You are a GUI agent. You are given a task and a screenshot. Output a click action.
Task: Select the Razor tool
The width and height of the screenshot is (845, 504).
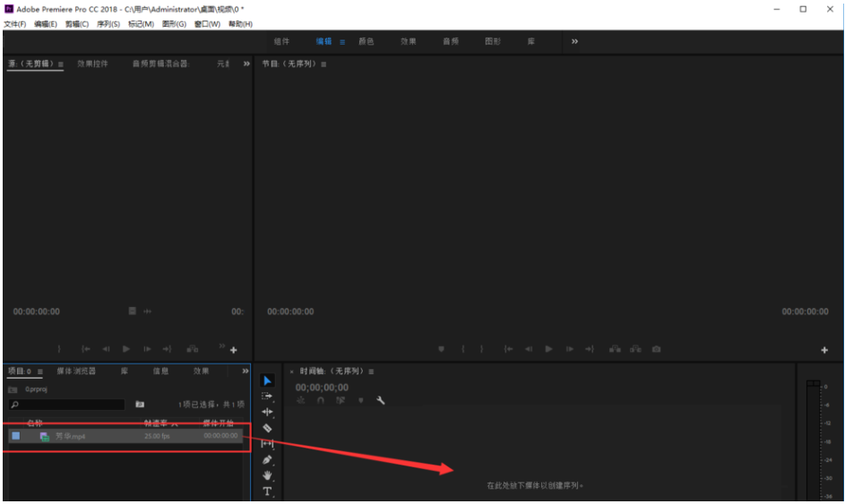pyautogui.click(x=267, y=428)
